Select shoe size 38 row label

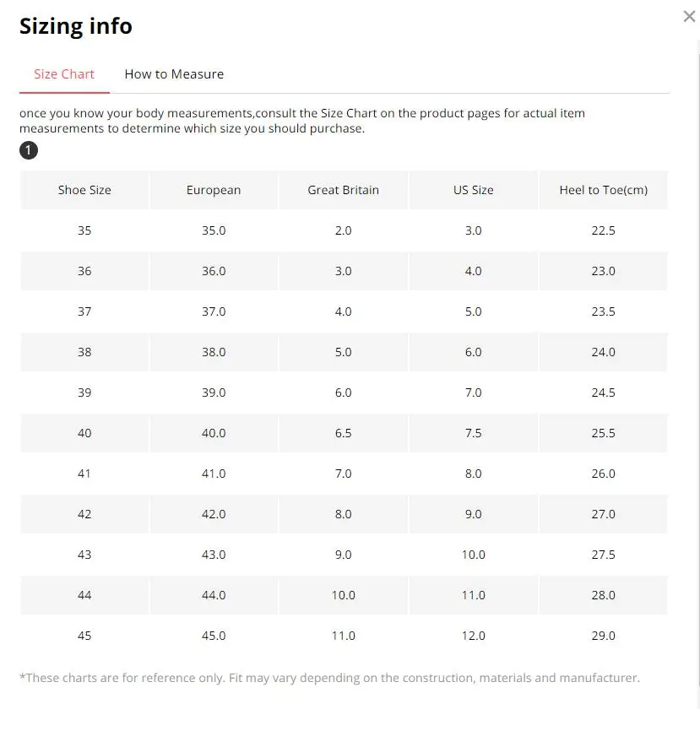point(84,352)
